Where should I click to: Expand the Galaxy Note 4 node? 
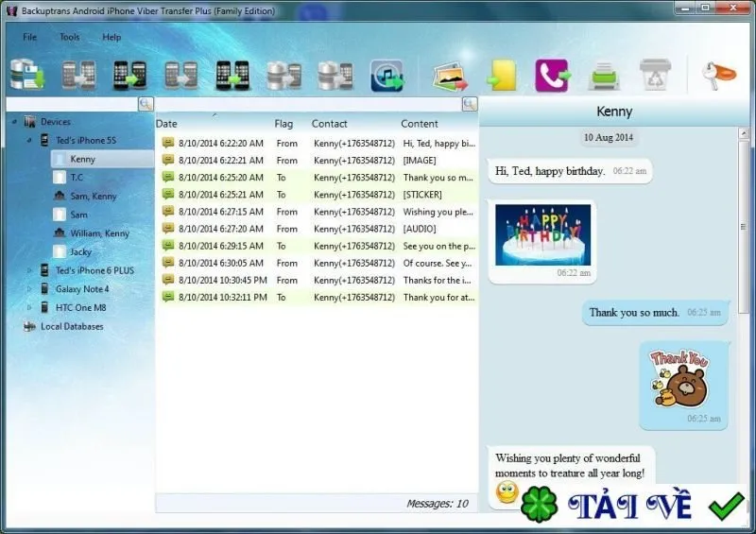click(x=29, y=289)
